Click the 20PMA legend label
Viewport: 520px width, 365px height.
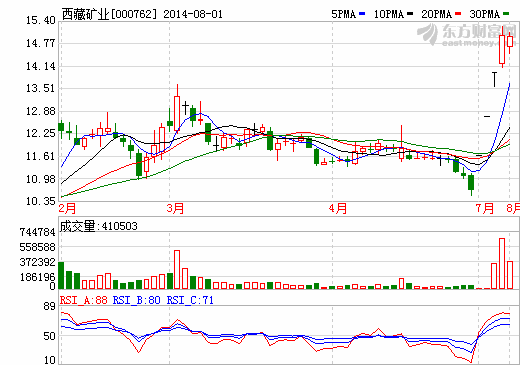tap(437, 14)
